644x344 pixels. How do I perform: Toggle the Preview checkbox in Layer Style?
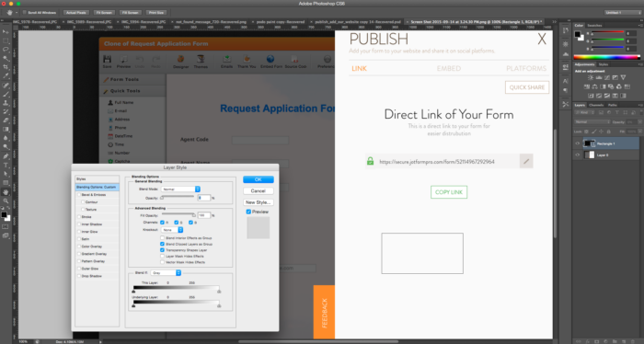point(248,212)
